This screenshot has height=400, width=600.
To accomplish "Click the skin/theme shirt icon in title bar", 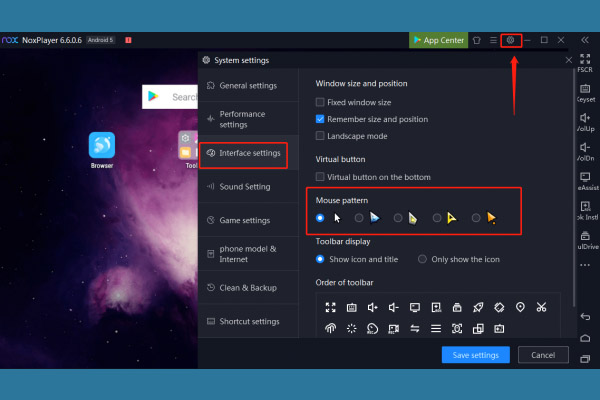I will pos(477,40).
